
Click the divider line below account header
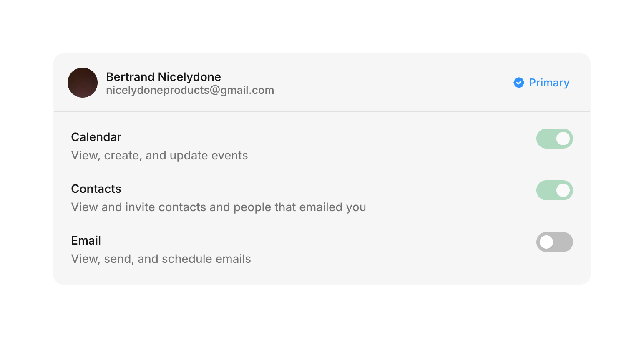click(x=322, y=111)
